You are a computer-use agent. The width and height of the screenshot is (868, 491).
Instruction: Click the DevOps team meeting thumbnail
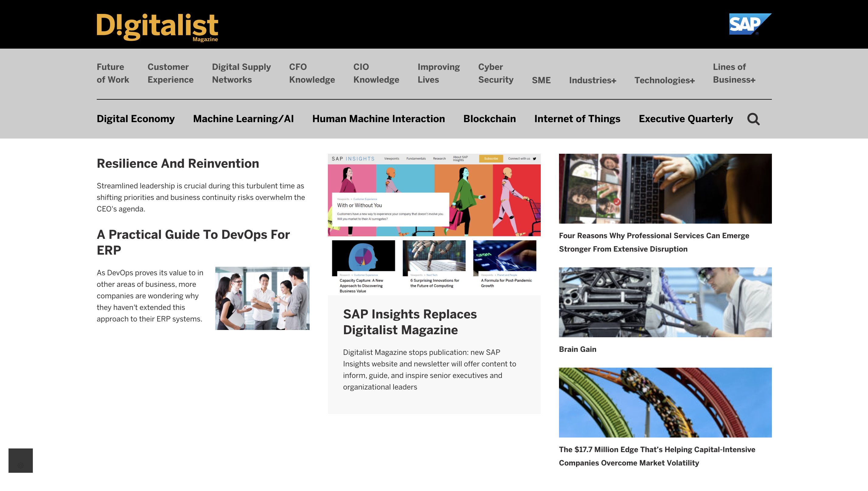(262, 298)
